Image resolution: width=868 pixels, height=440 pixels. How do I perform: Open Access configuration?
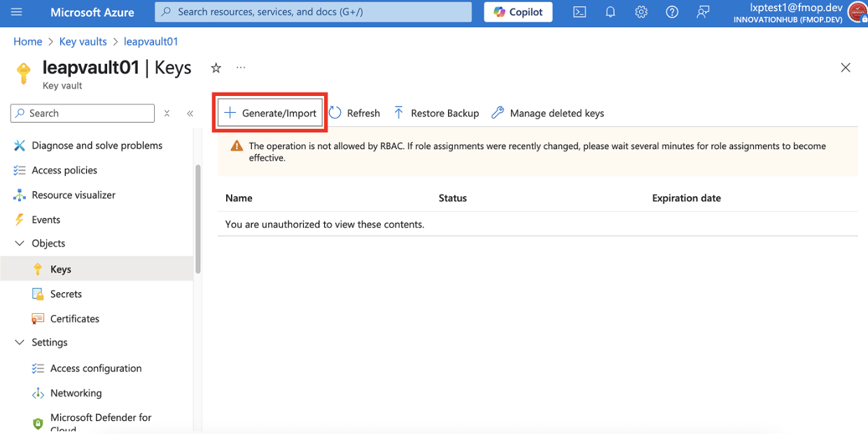(97, 368)
